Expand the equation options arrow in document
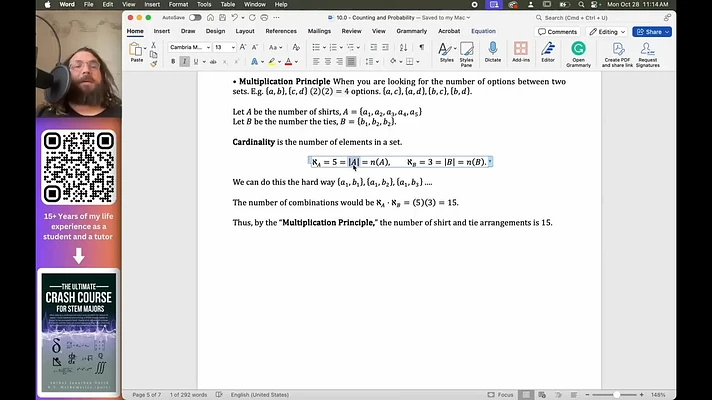The height and width of the screenshot is (400, 712). point(490,162)
